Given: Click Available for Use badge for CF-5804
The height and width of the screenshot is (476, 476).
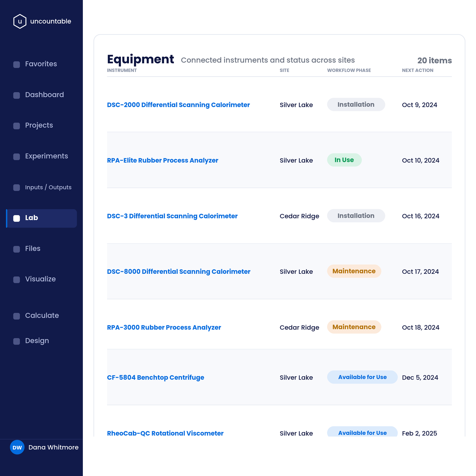Looking at the screenshot, I should (x=362, y=377).
